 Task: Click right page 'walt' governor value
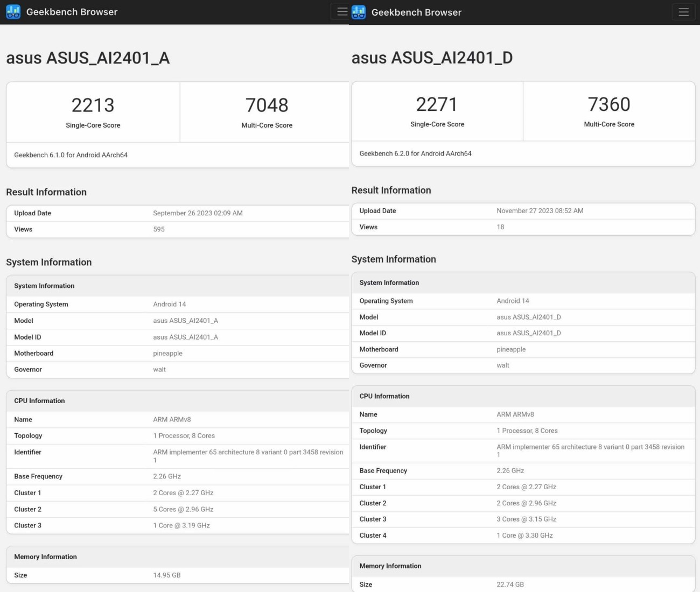coord(503,365)
